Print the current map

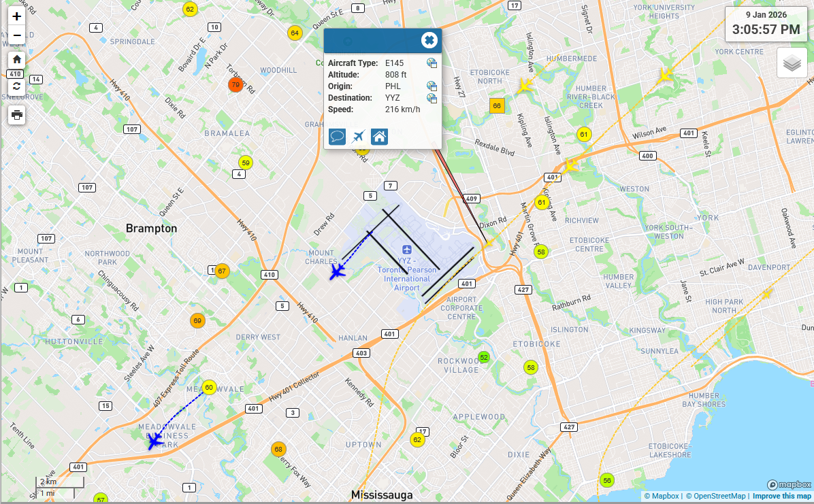[17, 114]
